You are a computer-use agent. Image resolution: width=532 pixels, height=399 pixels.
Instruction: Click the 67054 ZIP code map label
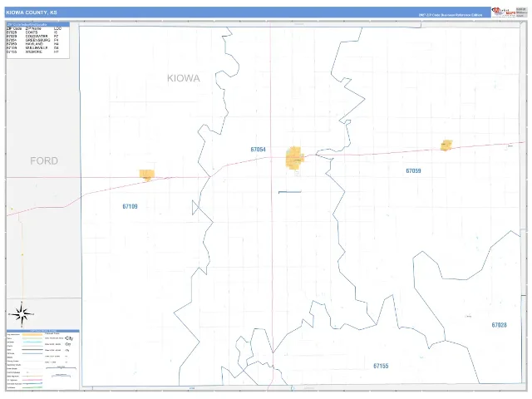[x=259, y=150]
